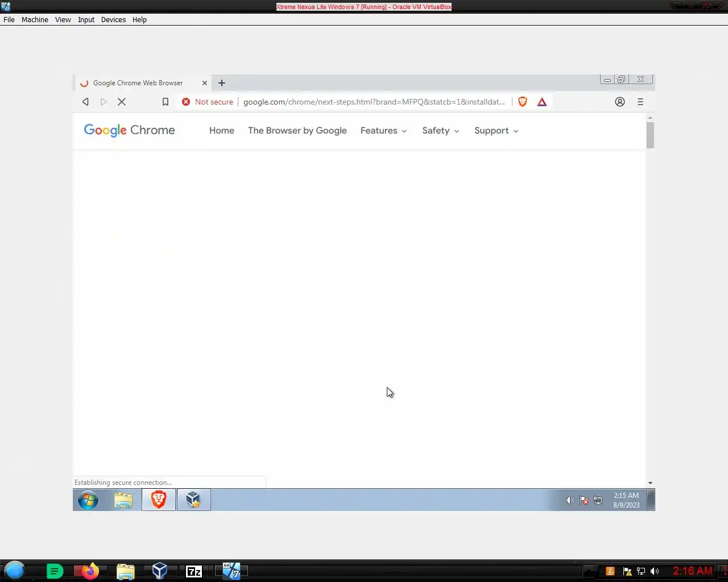
Task: Open 7-Zip from the host taskbar
Action: 194,571
